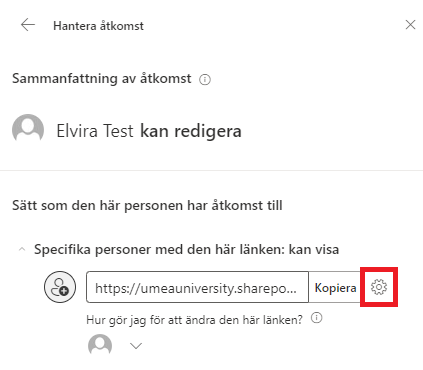Click the add-person icon beside the link
The width and height of the screenshot is (423, 370).
click(x=60, y=287)
